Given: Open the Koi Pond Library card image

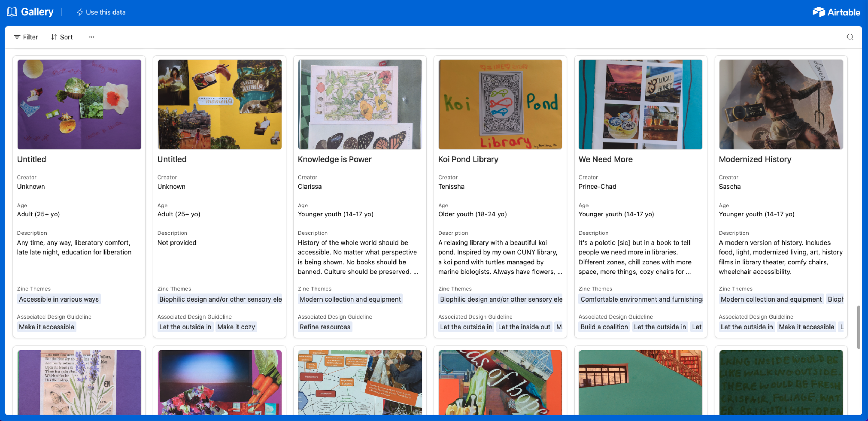Looking at the screenshot, I should (x=500, y=104).
